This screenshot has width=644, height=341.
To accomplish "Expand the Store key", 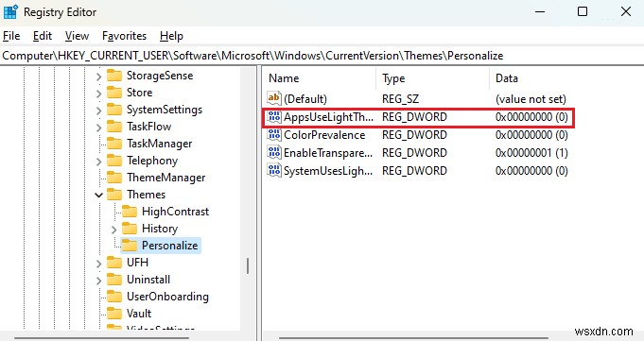I will (x=98, y=94).
